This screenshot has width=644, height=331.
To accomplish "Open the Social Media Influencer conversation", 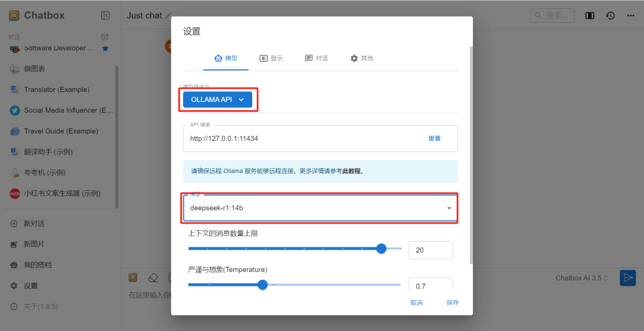I will [x=60, y=110].
